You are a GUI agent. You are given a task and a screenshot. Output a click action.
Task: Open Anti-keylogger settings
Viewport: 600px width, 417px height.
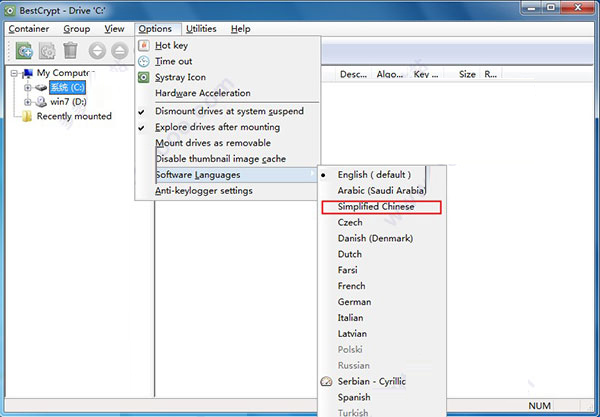tap(226, 191)
